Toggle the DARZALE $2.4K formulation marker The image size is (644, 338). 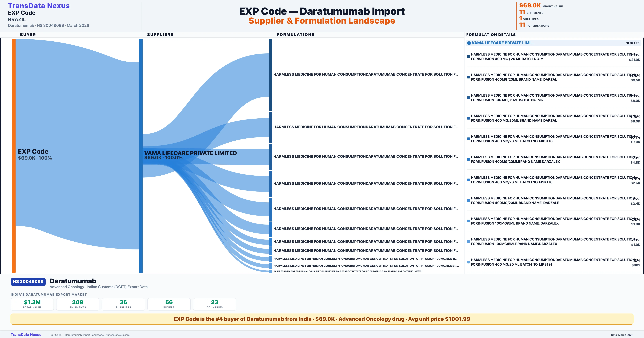pos(469,200)
